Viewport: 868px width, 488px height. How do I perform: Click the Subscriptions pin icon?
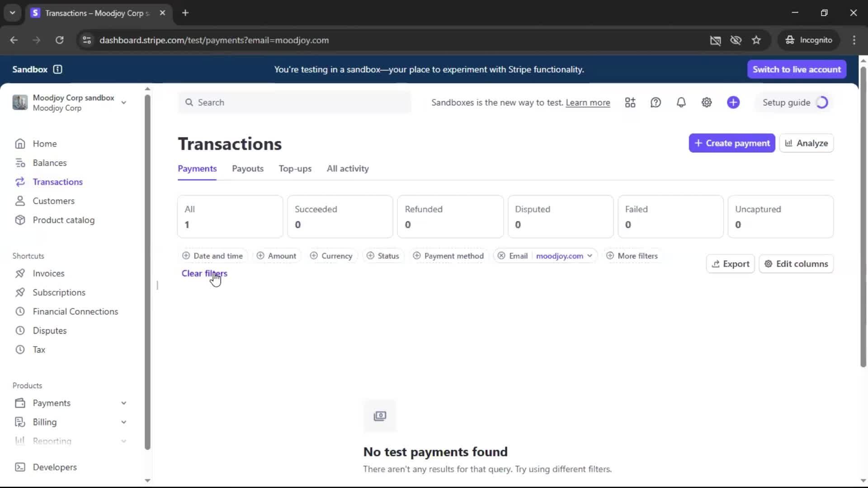click(x=20, y=292)
